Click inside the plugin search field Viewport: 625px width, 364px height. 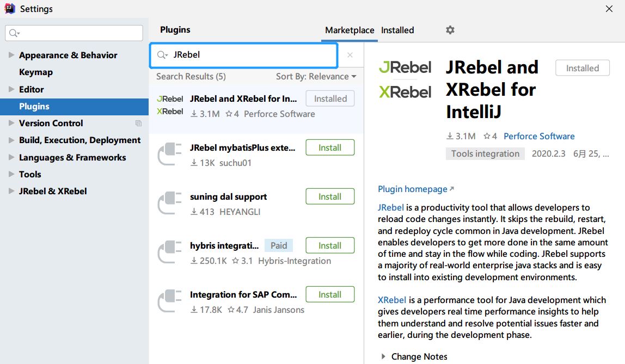(x=245, y=54)
